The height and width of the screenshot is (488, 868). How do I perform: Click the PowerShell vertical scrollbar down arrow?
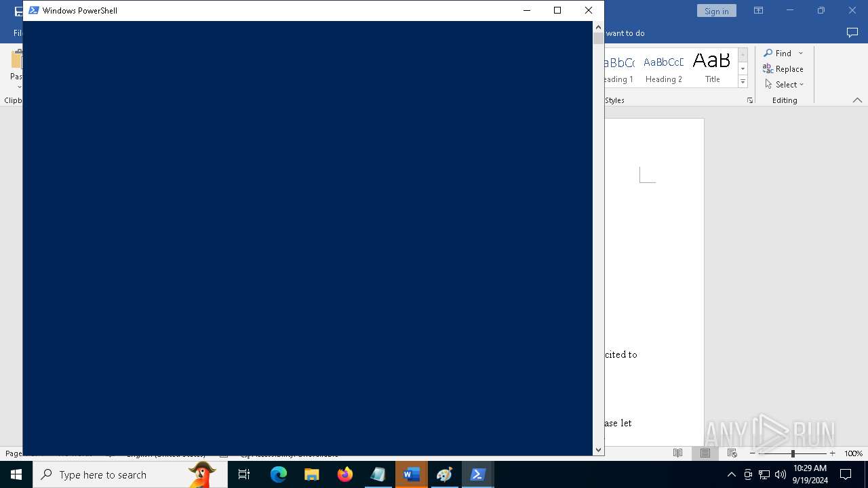[x=598, y=449]
